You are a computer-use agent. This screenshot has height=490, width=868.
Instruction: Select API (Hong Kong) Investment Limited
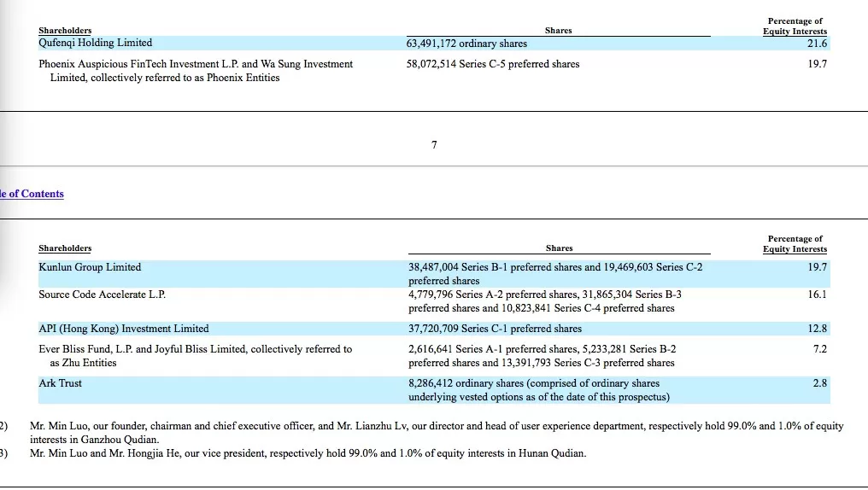(x=123, y=329)
